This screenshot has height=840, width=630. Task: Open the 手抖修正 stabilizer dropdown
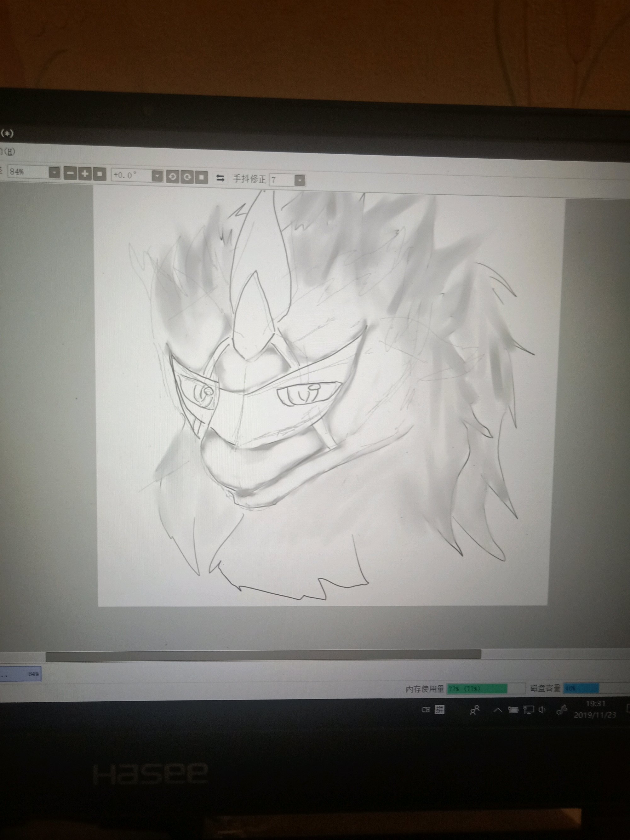click(x=300, y=180)
